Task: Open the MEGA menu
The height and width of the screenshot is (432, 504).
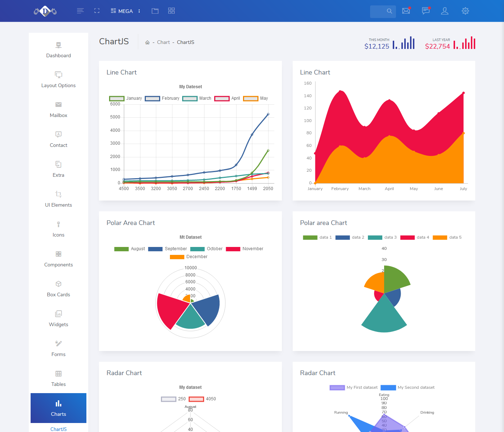Action: click(122, 11)
